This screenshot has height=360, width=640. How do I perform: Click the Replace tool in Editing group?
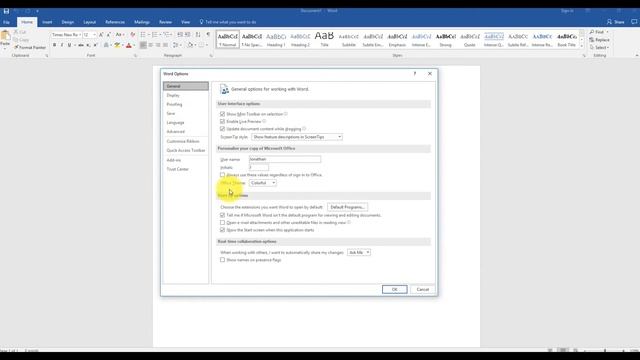click(599, 40)
